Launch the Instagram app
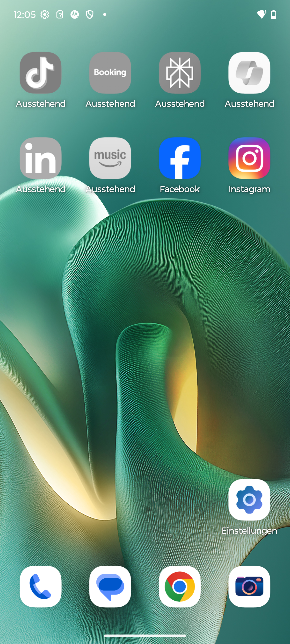This screenshot has width=290, height=644. coord(249,158)
